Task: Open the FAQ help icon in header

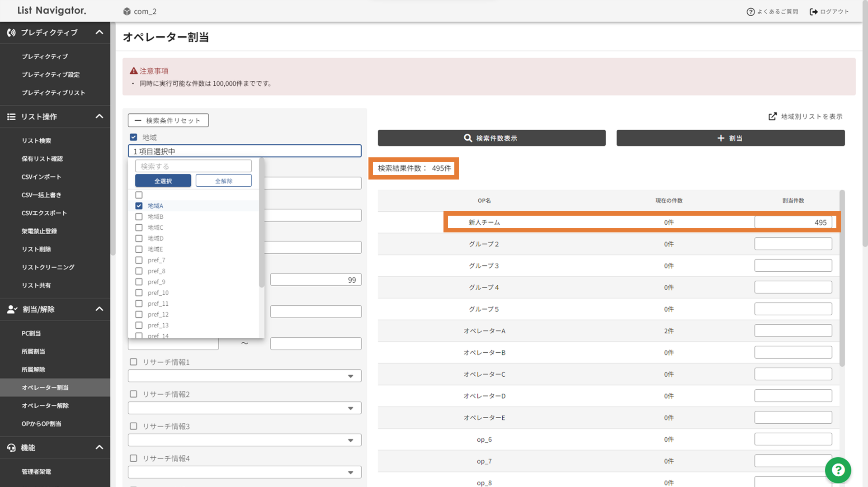Action: [x=750, y=12]
